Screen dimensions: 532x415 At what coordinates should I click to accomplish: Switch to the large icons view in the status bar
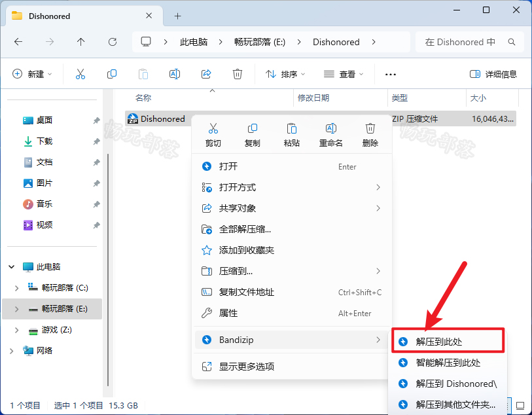(520, 405)
